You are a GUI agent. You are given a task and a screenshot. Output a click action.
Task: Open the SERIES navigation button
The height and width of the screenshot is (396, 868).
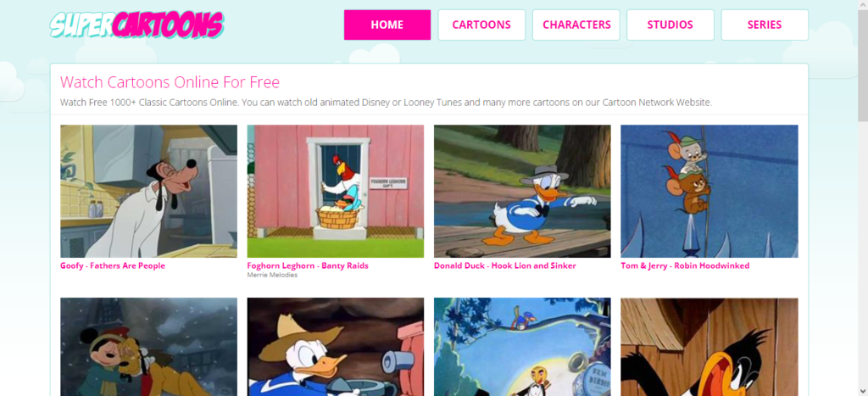pyautogui.click(x=765, y=25)
